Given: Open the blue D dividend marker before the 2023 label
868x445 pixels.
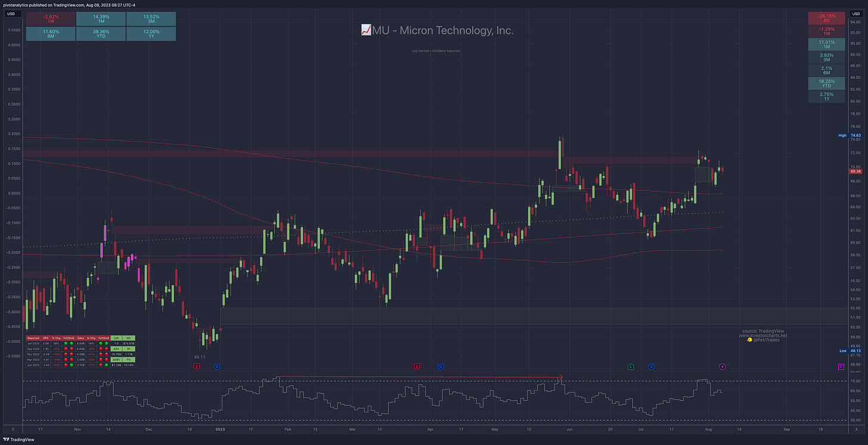Looking at the screenshot, I should click(216, 366).
